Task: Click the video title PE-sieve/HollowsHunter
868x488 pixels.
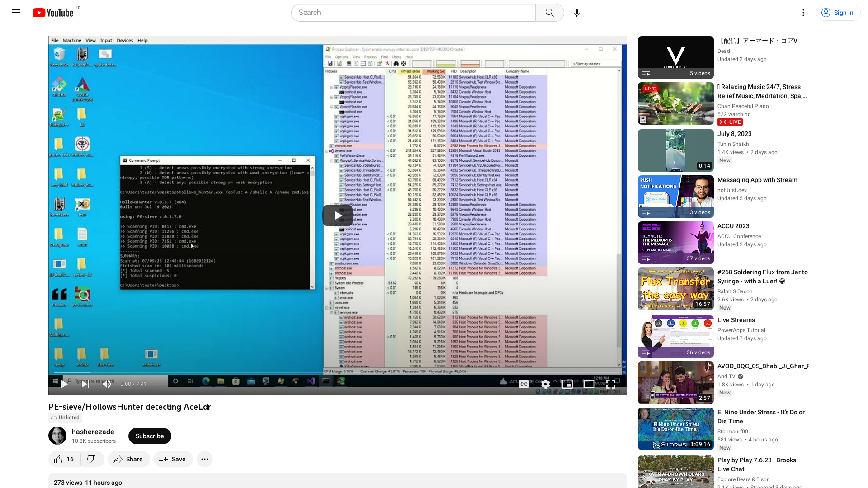Action: click(x=130, y=407)
